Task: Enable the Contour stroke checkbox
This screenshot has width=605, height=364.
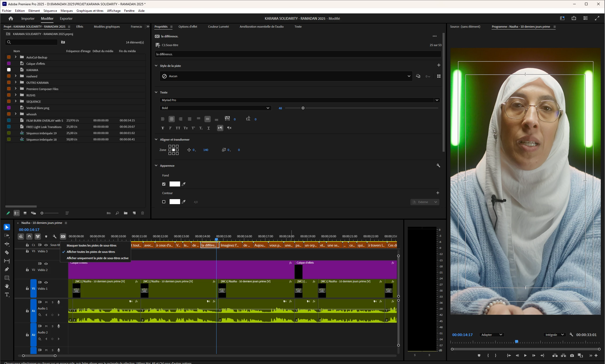Action: point(164,202)
